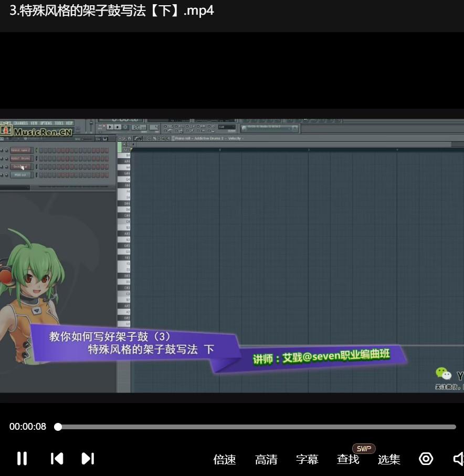Open the keyboard editor icon in step sequencer
This screenshot has width=464, height=476.
point(105,139)
